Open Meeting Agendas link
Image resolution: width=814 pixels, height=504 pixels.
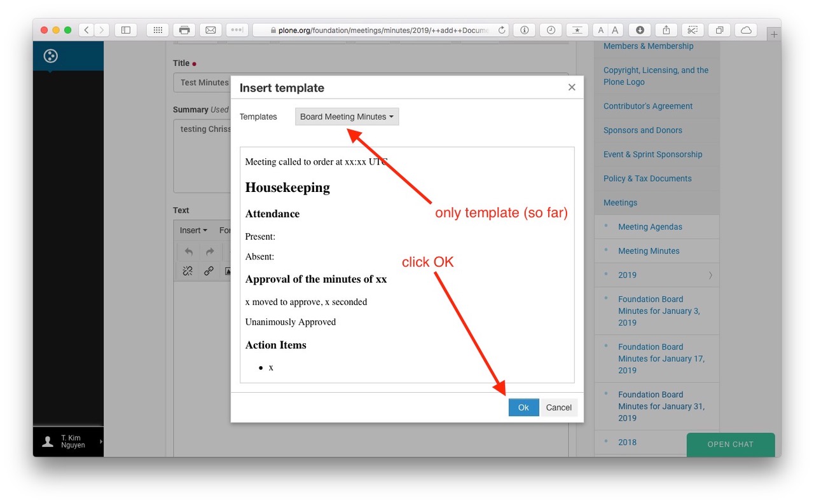pyautogui.click(x=650, y=227)
